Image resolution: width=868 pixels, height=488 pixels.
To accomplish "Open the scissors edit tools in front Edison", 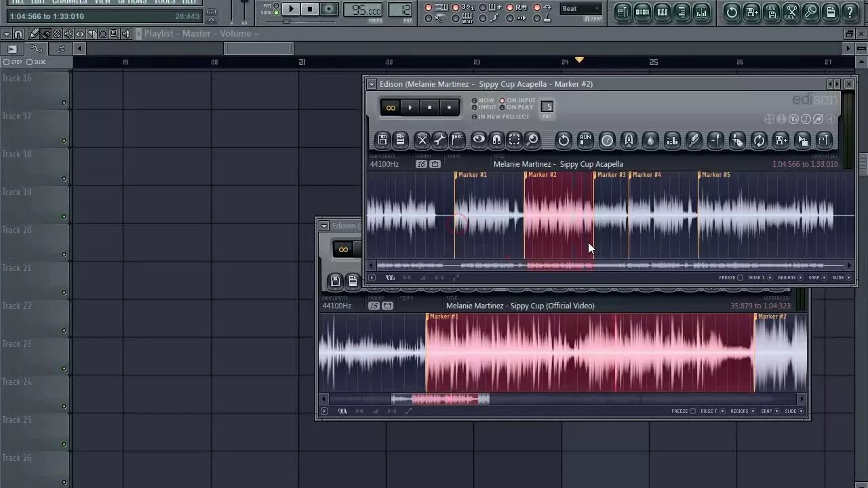I will (x=422, y=140).
